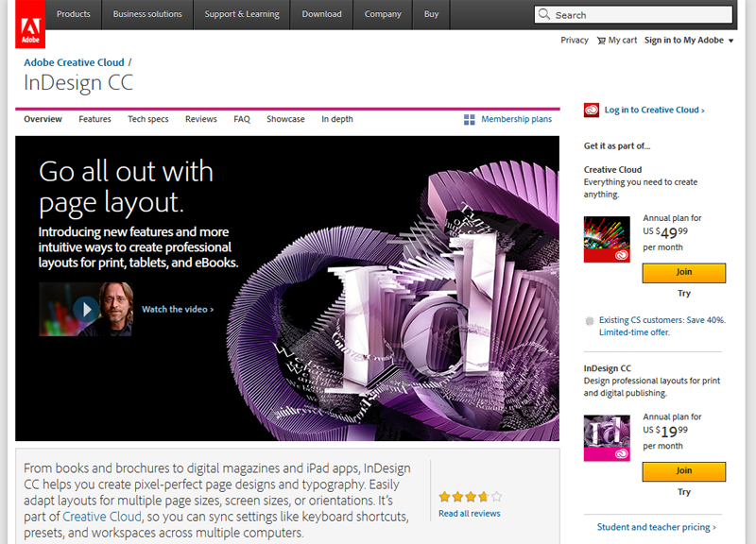The width and height of the screenshot is (756, 544).
Task: Open the Read all reviews link
Action: click(470, 514)
